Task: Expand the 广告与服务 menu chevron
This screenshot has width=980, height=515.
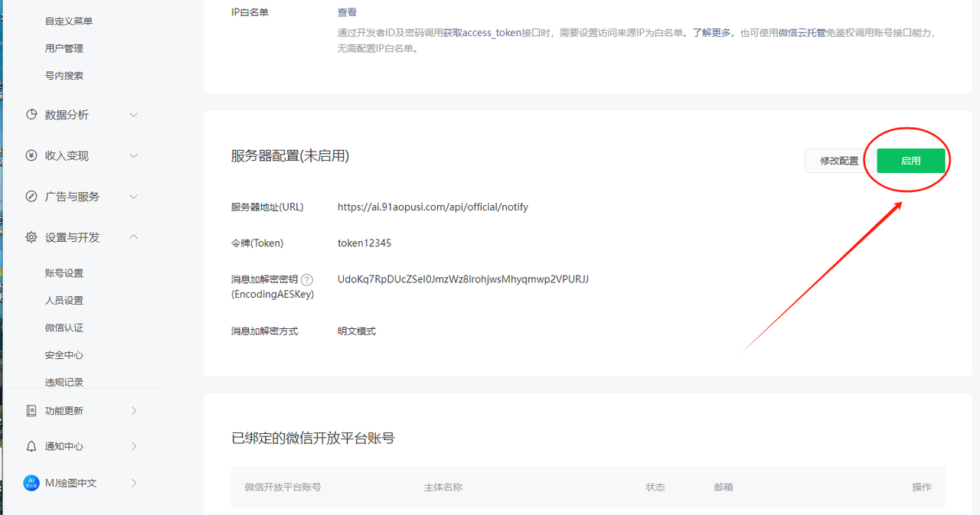Action: (133, 197)
